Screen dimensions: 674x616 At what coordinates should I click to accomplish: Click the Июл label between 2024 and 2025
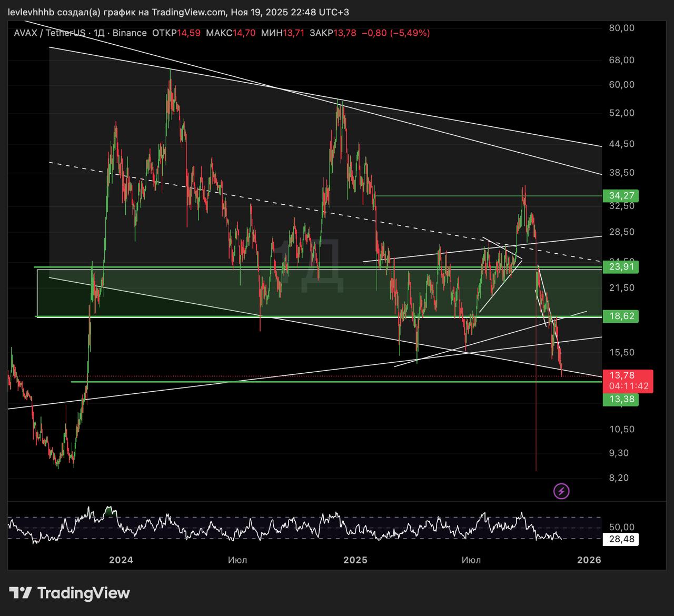(237, 560)
